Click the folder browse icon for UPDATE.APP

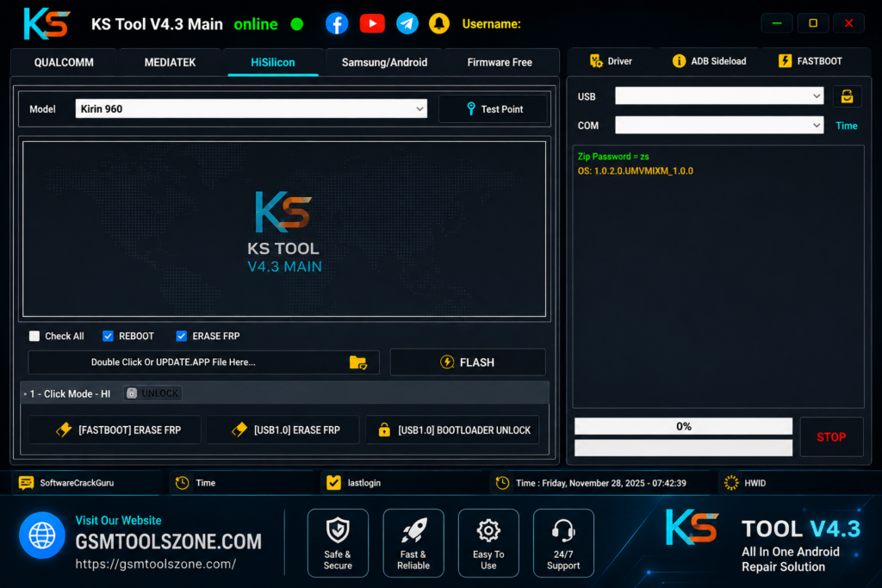[357, 362]
